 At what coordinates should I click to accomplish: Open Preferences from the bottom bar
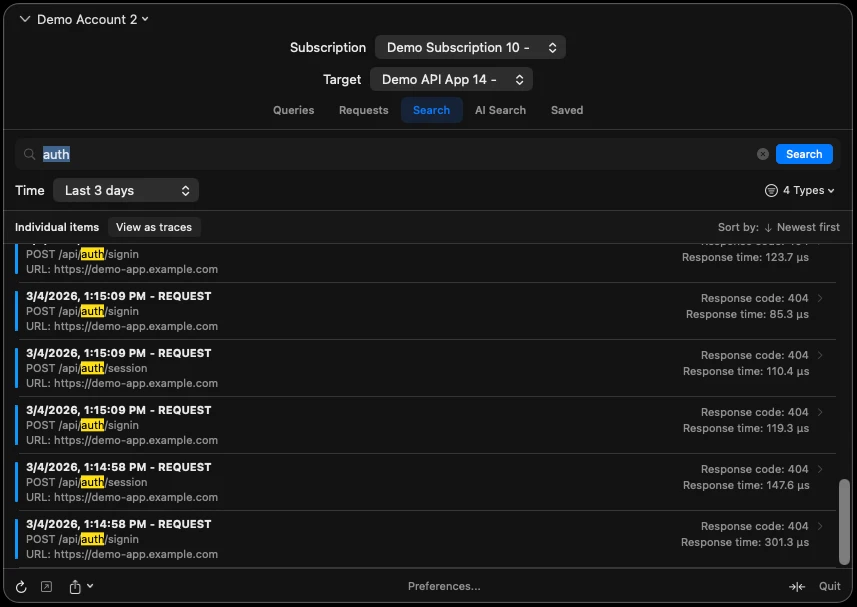pos(443,586)
